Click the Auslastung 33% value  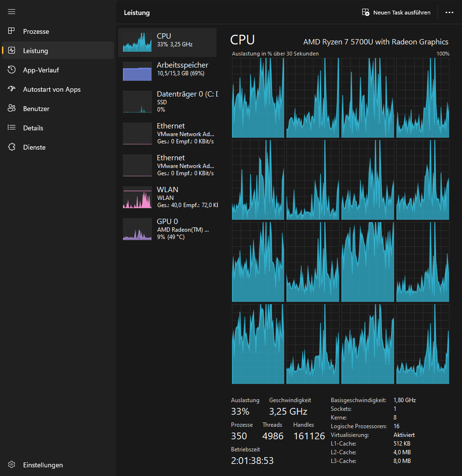[x=240, y=411]
